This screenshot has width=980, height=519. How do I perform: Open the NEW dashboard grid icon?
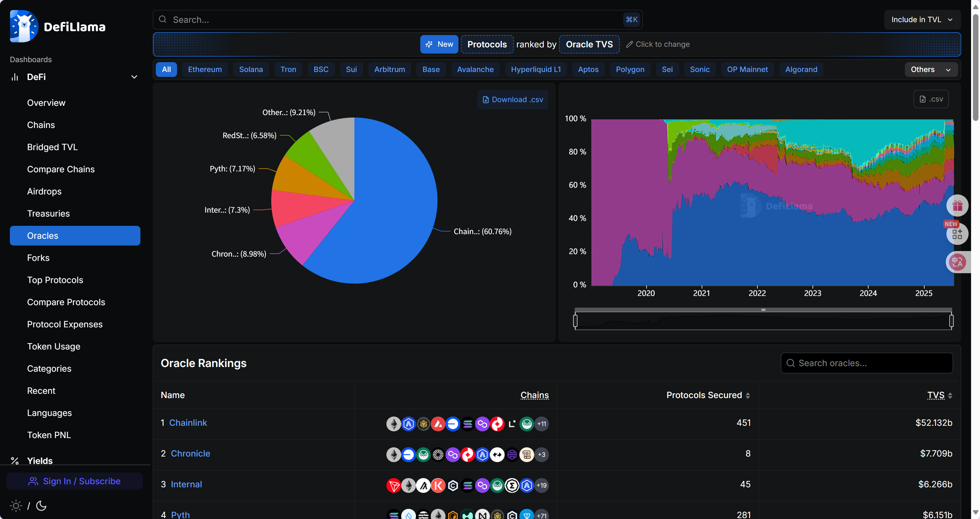(x=957, y=234)
